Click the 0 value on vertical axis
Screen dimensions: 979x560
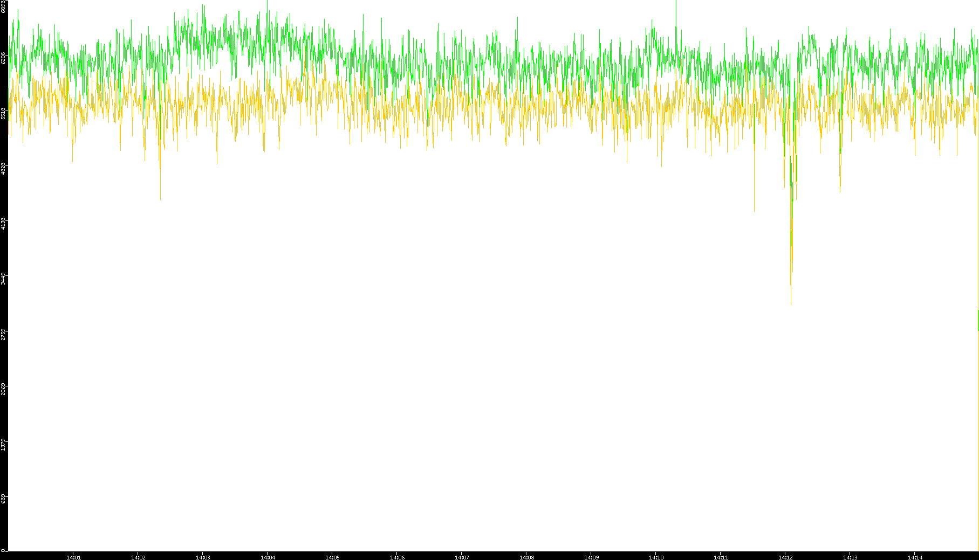pos(3,550)
